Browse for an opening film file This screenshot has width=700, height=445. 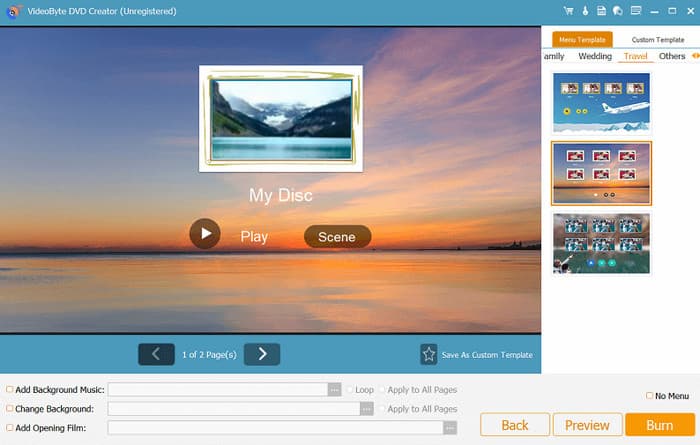(x=450, y=428)
